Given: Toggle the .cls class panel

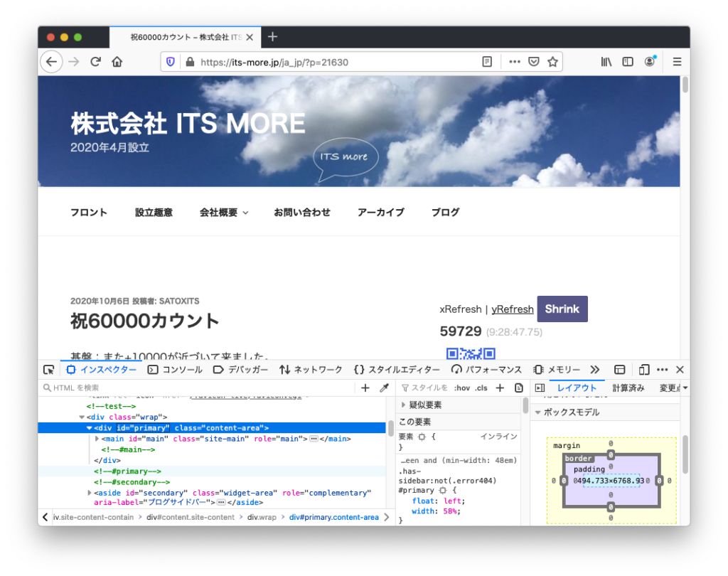Looking at the screenshot, I should tap(481, 388).
